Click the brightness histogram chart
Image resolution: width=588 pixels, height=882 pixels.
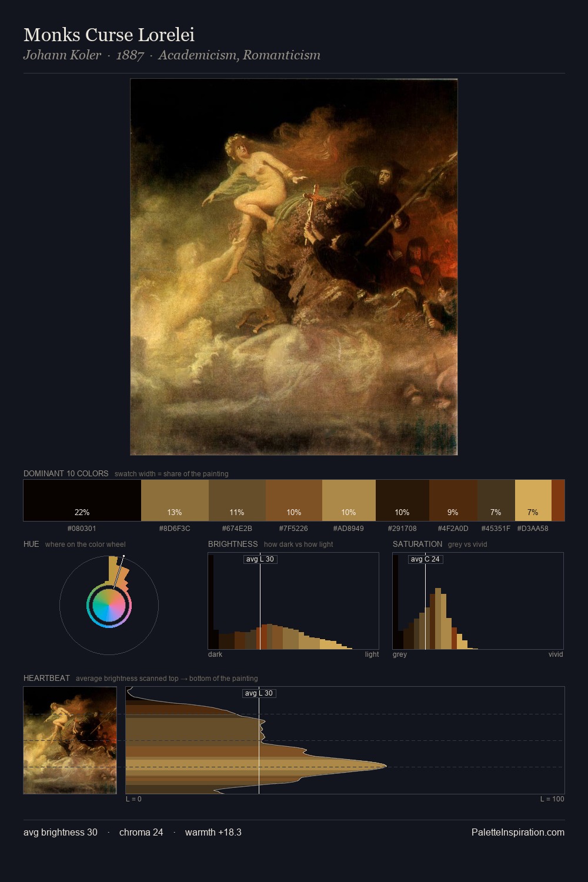tap(293, 601)
